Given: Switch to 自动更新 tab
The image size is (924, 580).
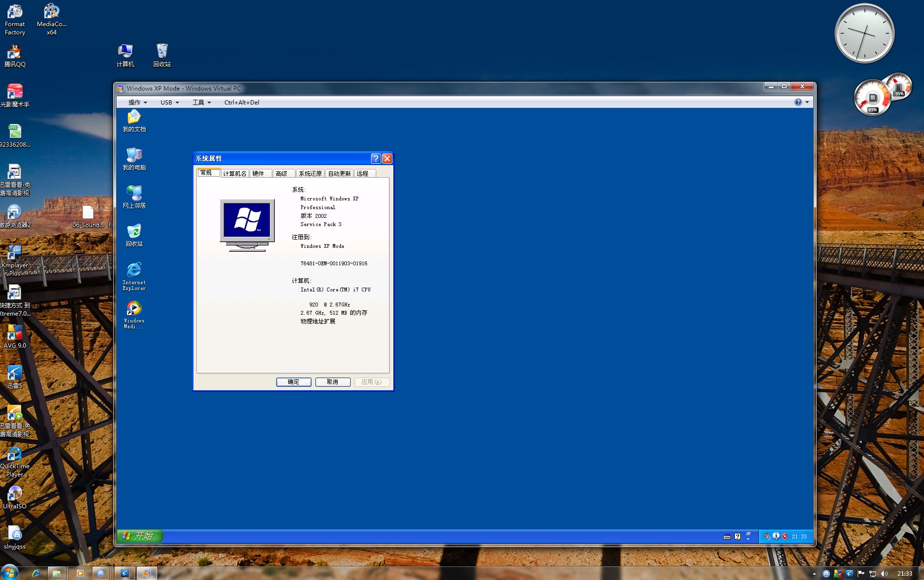Looking at the screenshot, I should click(339, 173).
